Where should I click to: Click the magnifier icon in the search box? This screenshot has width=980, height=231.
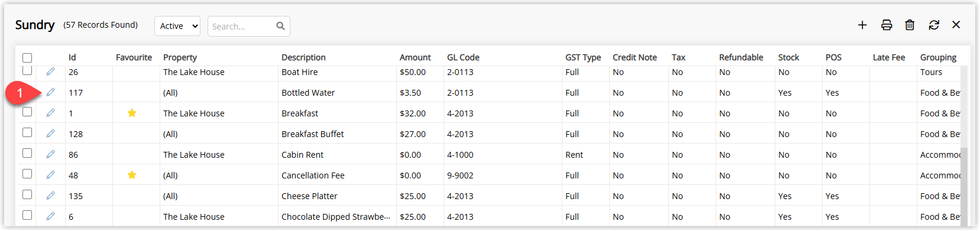tap(280, 26)
